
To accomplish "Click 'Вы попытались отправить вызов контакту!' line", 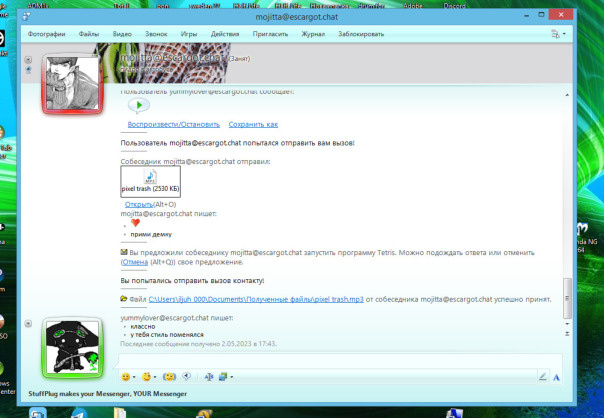I will point(192,280).
